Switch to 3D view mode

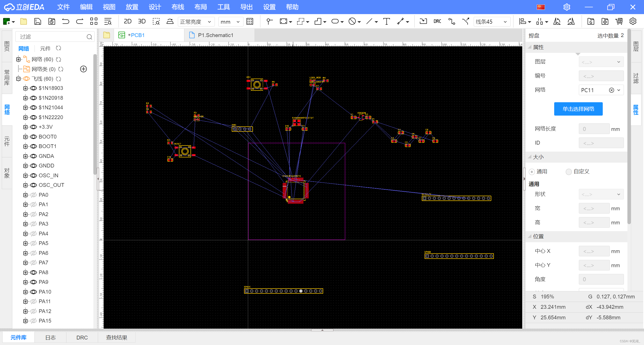(142, 21)
